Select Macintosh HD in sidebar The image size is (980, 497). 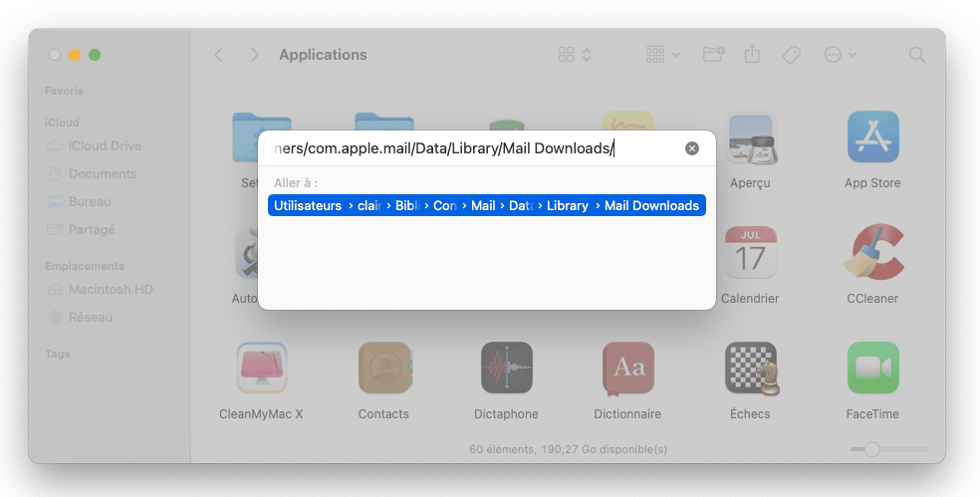110,289
